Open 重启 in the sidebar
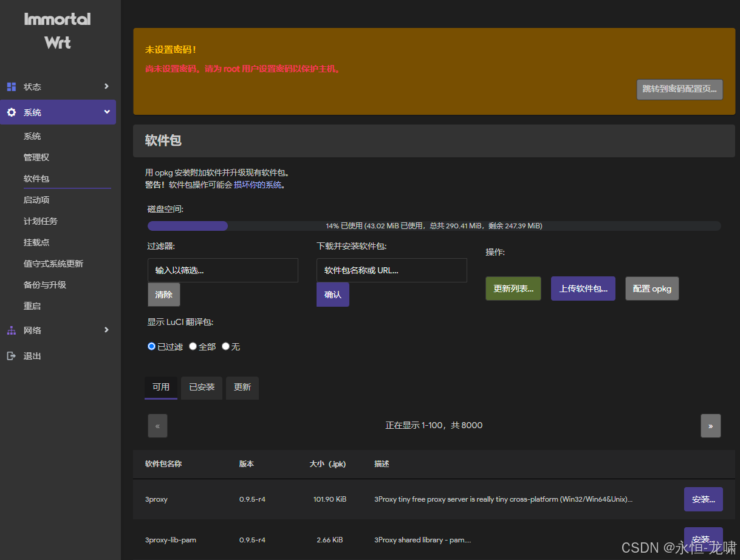 click(x=32, y=306)
